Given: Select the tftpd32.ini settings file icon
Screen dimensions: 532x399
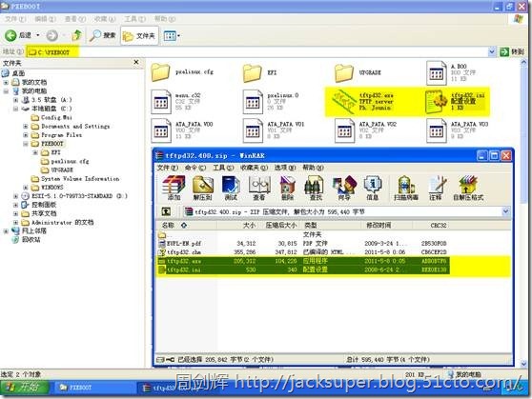Looking at the screenshot, I should (437, 101).
